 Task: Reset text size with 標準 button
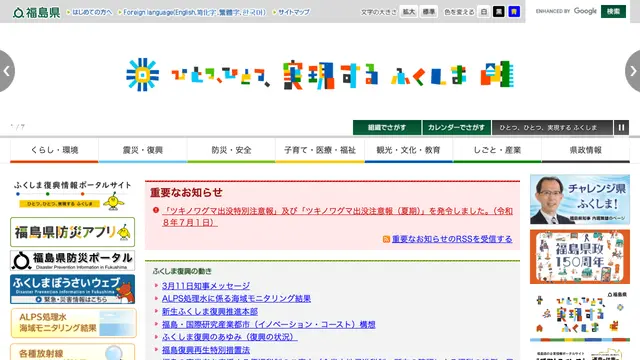429,12
